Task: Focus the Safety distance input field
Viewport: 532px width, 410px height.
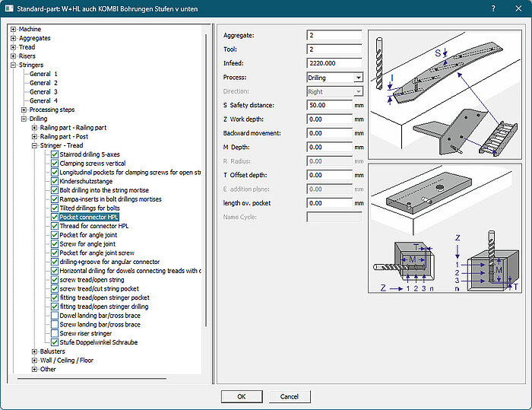Action: (x=329, y=105)
